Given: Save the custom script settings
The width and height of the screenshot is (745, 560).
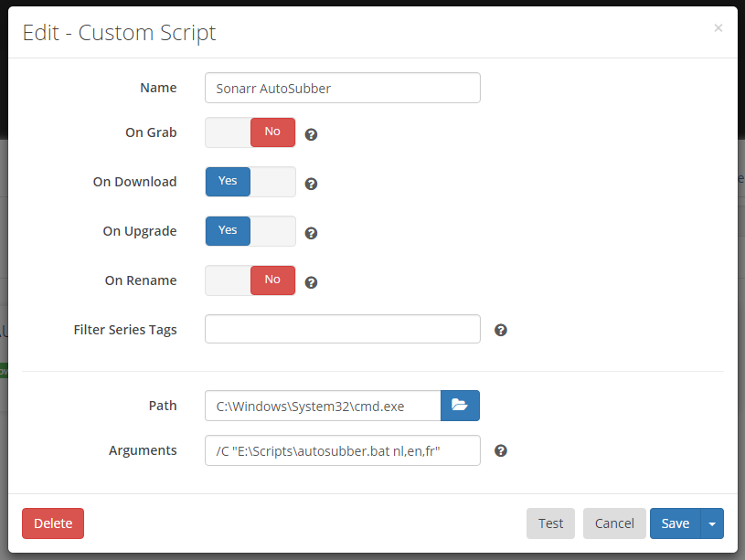Looking at the screenshot, I should point(675,523).
